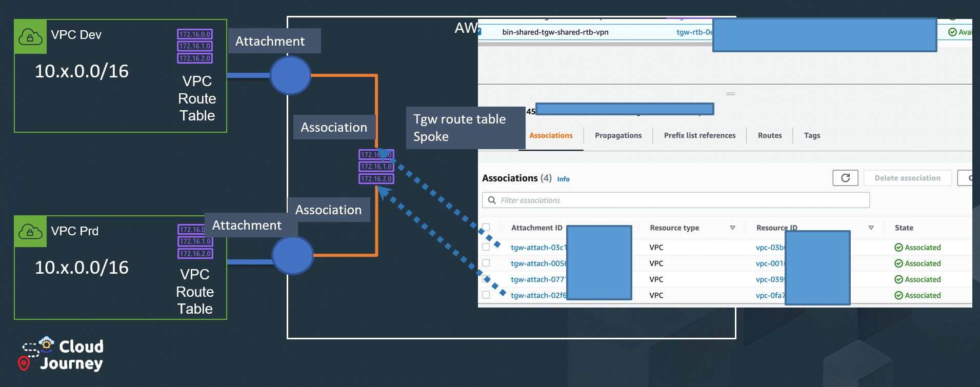Select checkbox for tgw-attach-02f6 row
The height and width of the screenshot is (387, 980).
[486, 295]
